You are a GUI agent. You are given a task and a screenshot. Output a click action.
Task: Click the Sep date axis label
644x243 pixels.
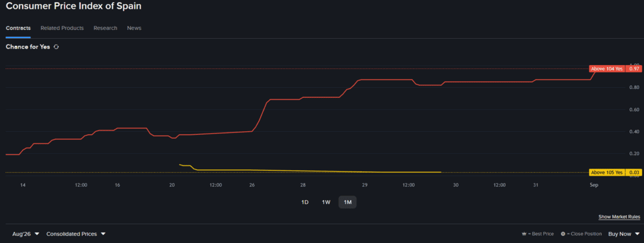coord(594,185)
